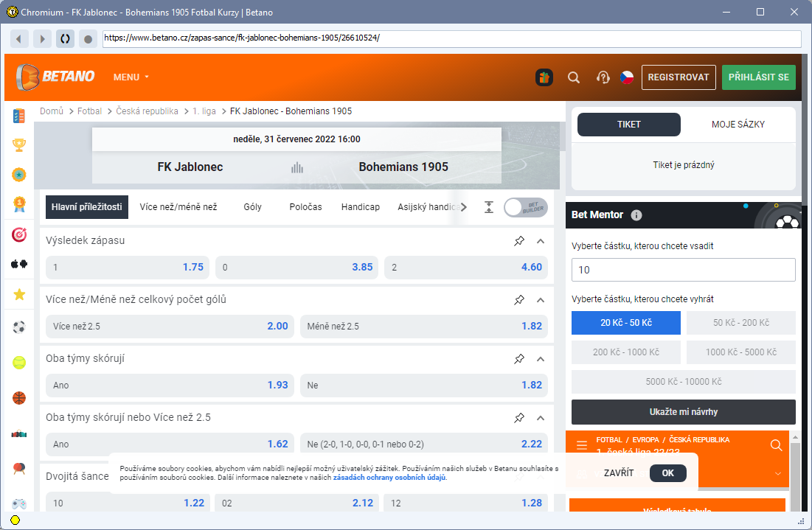Open customer support headset icon
Viewport: 812px width, 530px height.
[603, 77]
